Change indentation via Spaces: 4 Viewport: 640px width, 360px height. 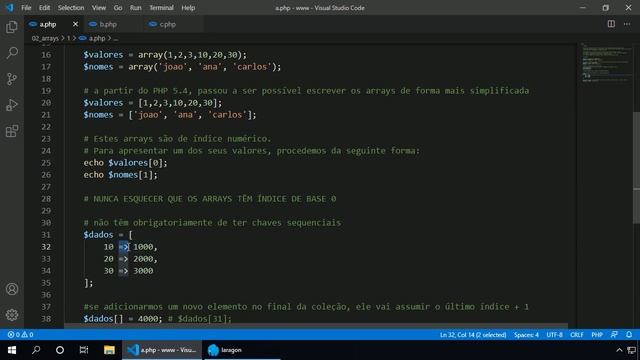coord(526,335)
